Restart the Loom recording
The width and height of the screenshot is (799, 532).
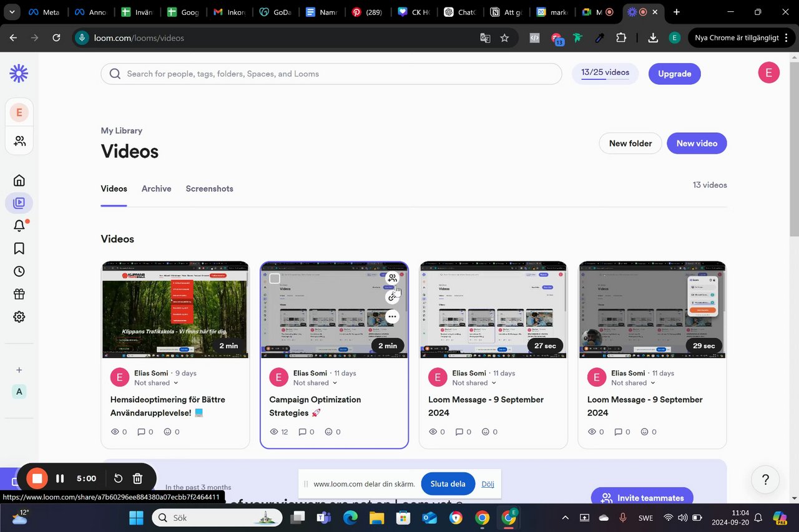pyautogui.click(x=118, y=478)
